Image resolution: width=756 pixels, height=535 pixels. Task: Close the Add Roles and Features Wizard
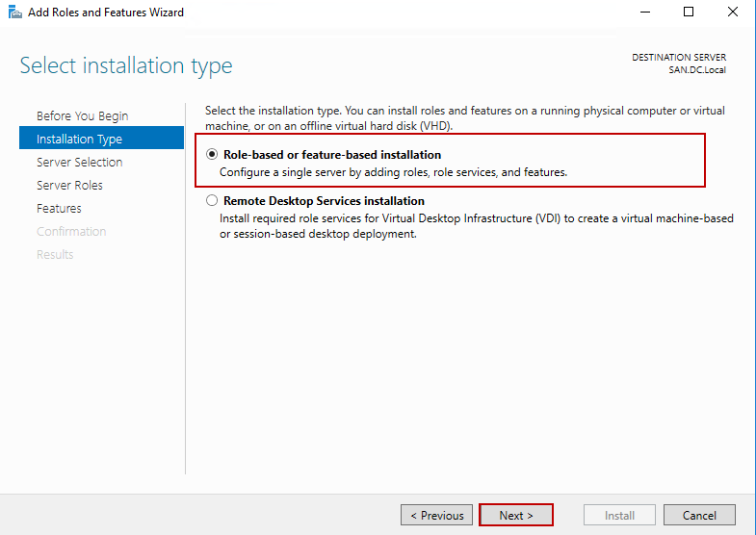click(733, 13)
